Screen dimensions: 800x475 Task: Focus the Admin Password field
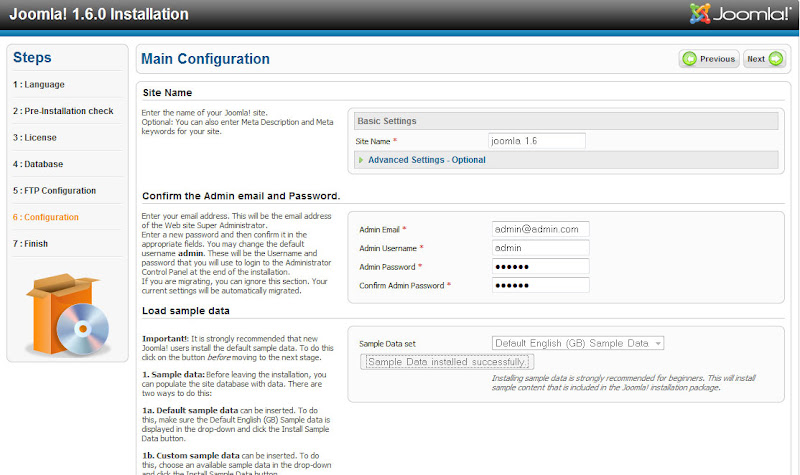[x=540, y=266]
